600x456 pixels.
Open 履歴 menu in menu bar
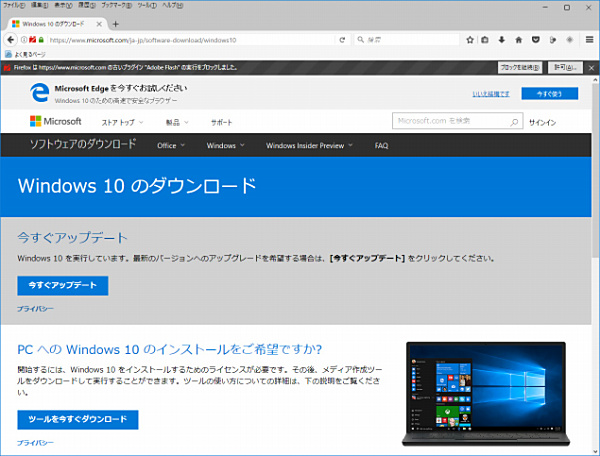coord(86,6)
